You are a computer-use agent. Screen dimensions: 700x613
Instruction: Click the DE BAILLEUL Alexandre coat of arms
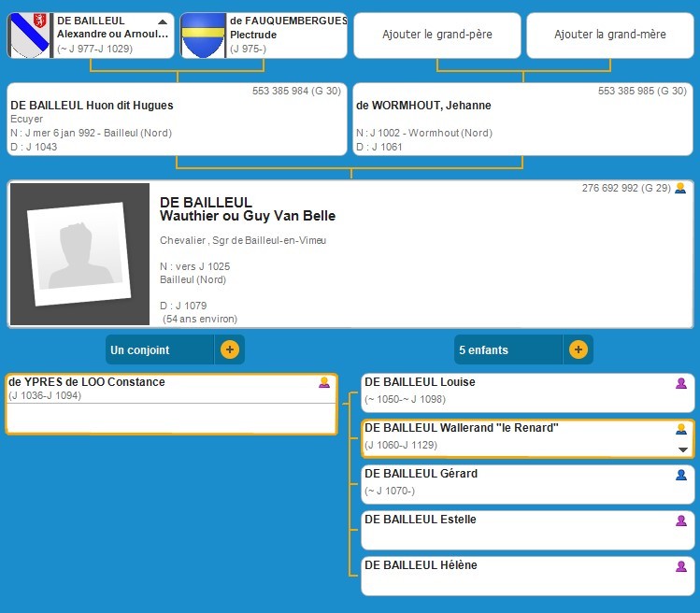click(x=30, y=36)
